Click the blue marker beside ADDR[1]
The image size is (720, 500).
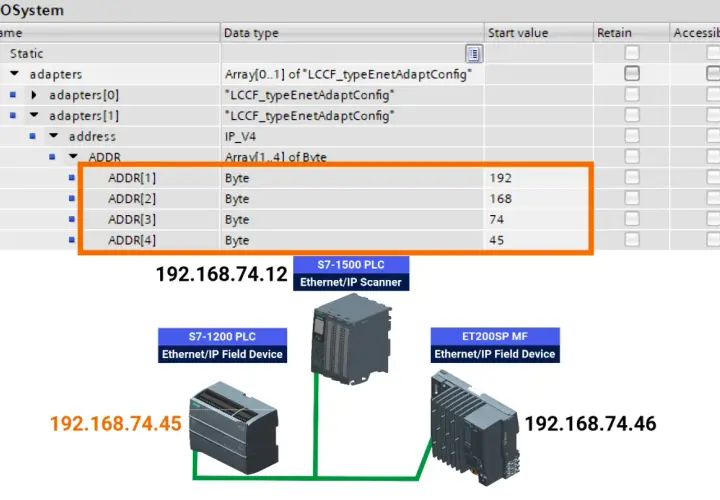coord(72,177)
